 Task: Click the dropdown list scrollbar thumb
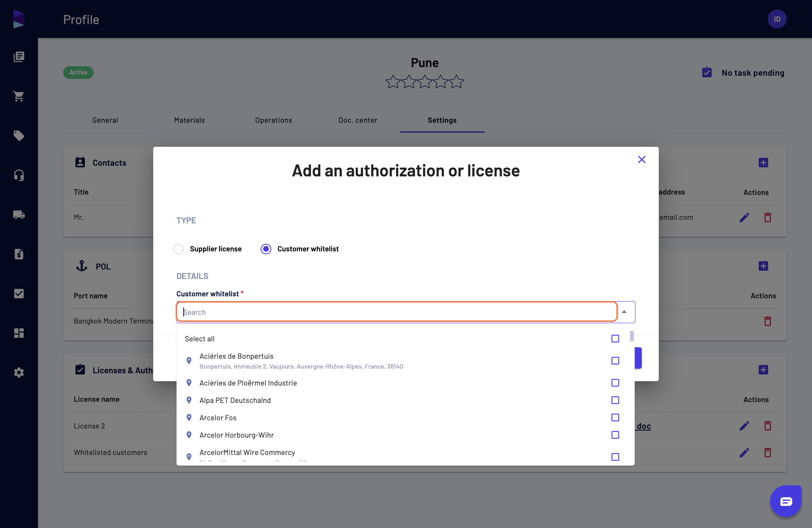[632, 336]
